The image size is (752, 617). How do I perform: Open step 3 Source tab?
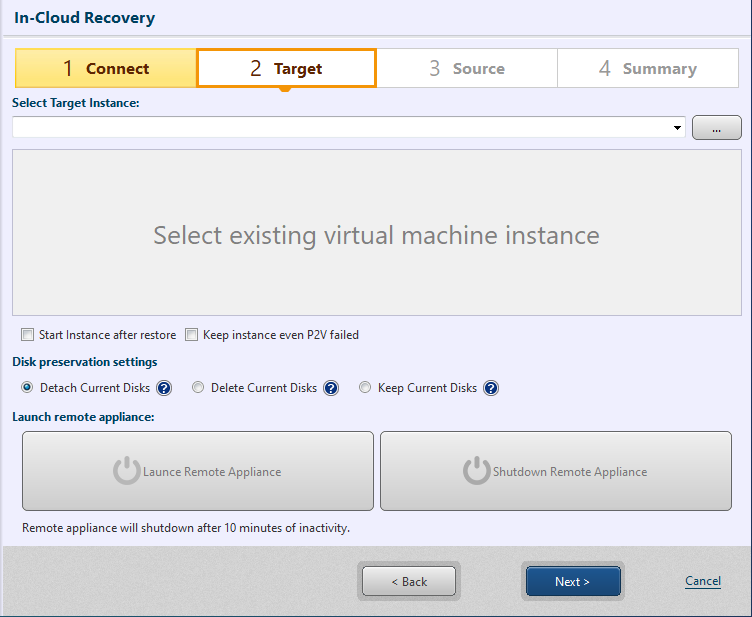tap(467, 69)
